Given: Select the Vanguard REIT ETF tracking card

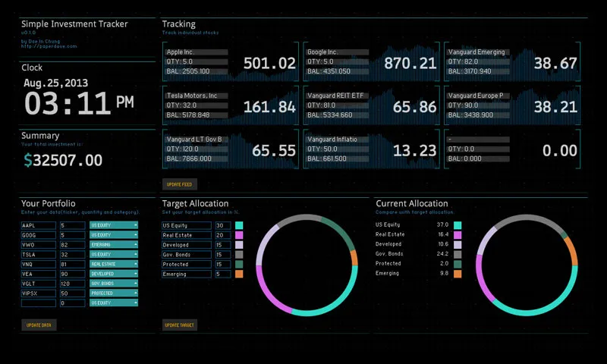Looking at the screenshot, I should point(372,105).
